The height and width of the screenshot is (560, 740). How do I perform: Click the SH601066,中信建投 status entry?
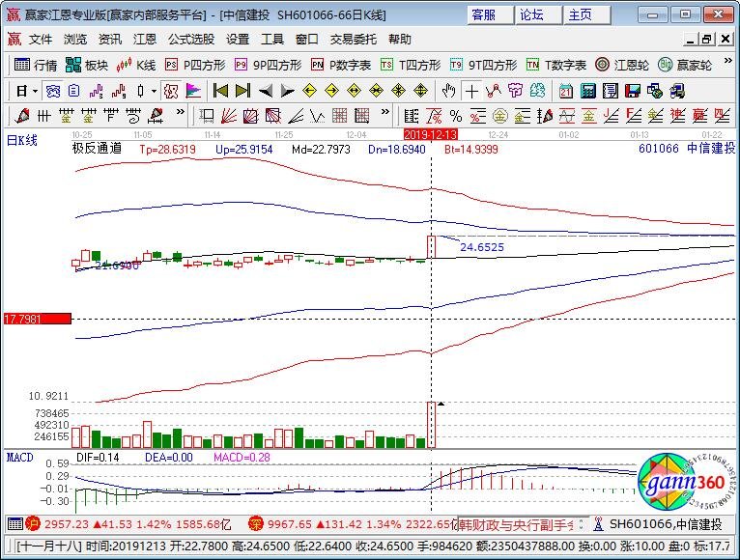(666, 524)
